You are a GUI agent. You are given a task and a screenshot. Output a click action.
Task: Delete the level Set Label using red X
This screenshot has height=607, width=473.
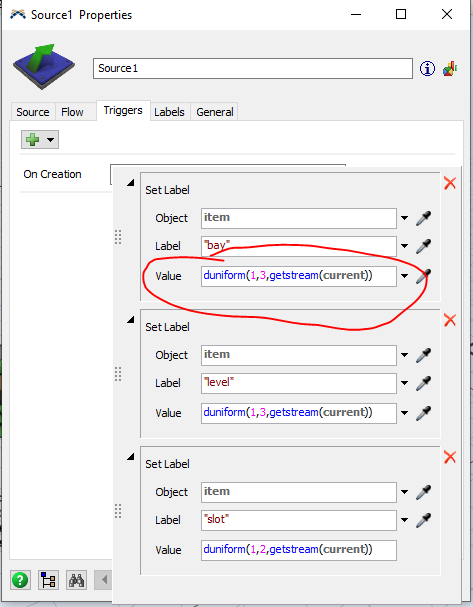click(x=450, y=320)
